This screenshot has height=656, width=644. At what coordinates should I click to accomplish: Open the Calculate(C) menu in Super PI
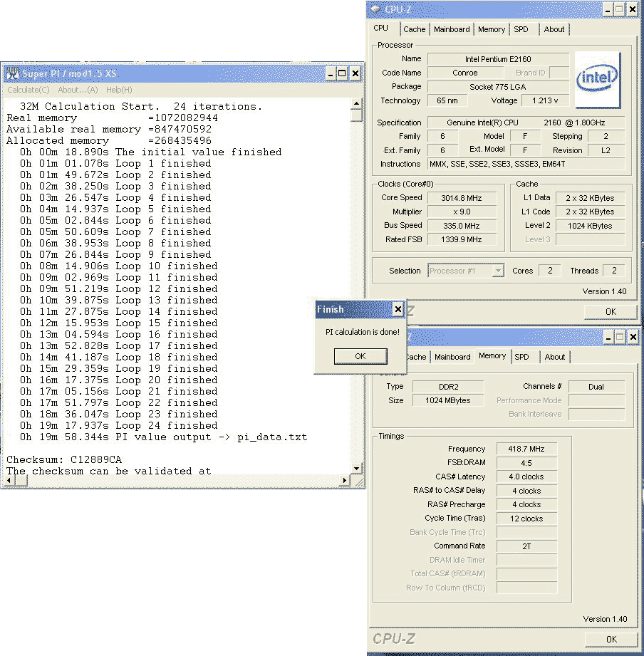coord(28,90)
